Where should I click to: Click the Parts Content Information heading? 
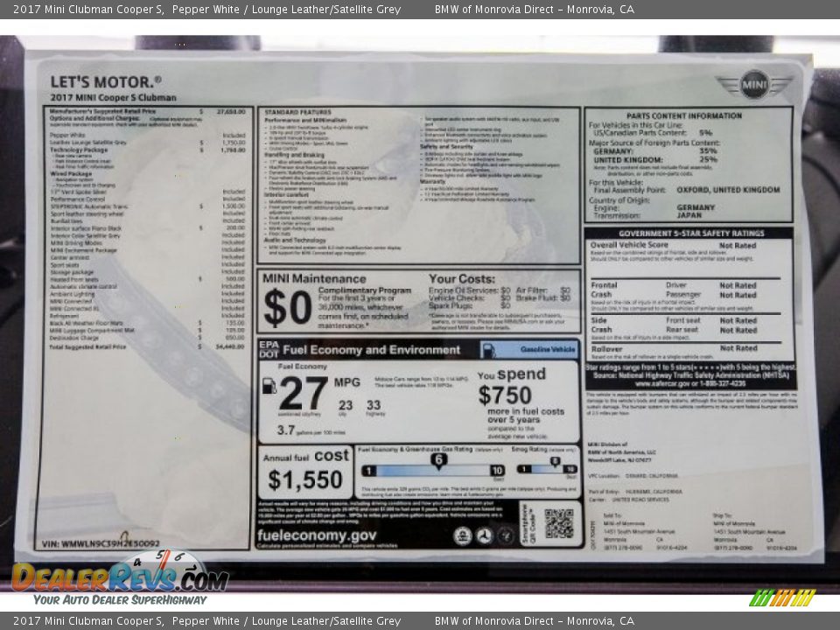[x=683, y=115]
